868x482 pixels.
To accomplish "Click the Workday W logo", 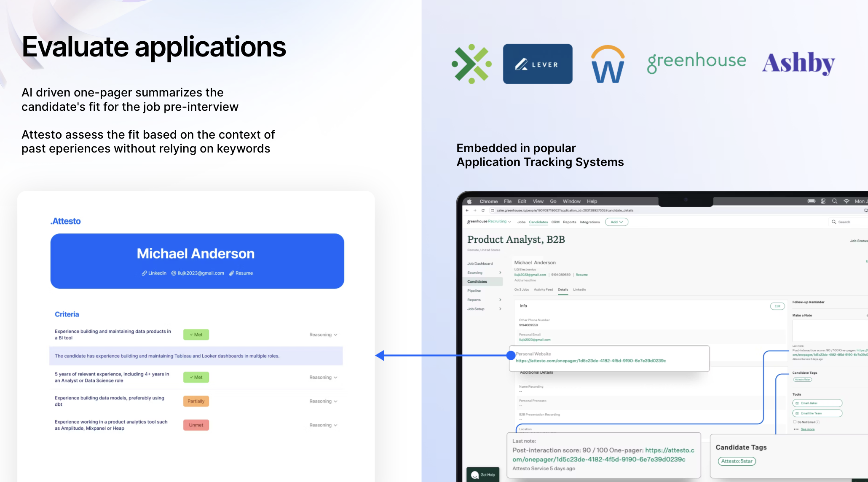I will point(608,64).
